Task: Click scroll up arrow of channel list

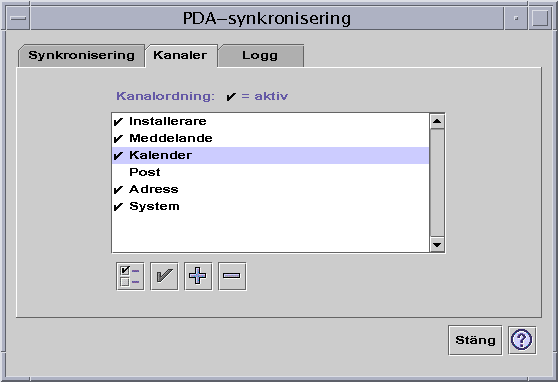Action: [437, 121]
